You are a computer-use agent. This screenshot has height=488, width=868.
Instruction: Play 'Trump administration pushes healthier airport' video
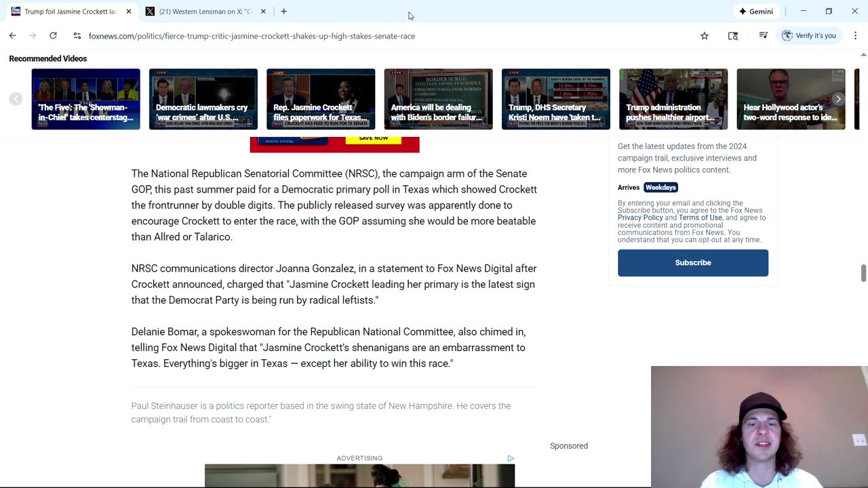(673, 99)
